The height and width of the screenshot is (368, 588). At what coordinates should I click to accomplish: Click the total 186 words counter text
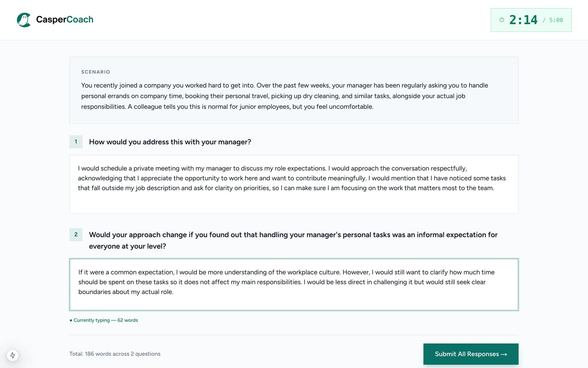pyautogui.click(x=115, y=354)
